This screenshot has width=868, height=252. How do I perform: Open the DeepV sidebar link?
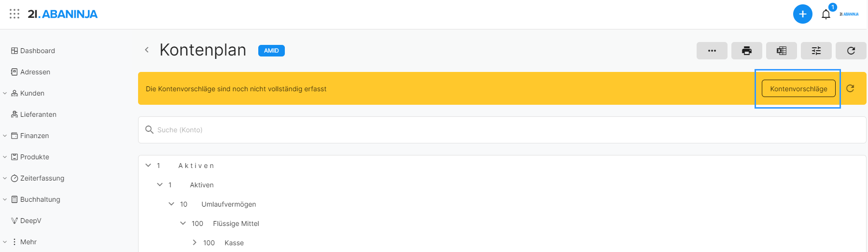tap(30, 221)
